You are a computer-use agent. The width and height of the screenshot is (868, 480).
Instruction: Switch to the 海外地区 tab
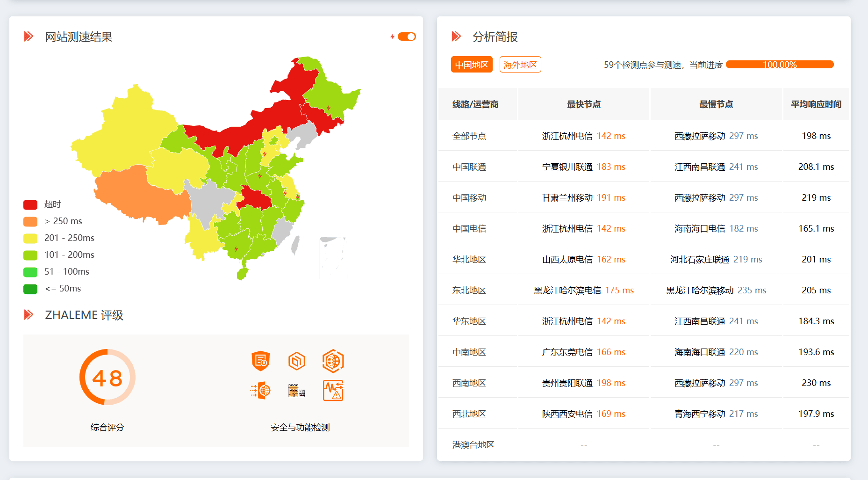point(520,65)
